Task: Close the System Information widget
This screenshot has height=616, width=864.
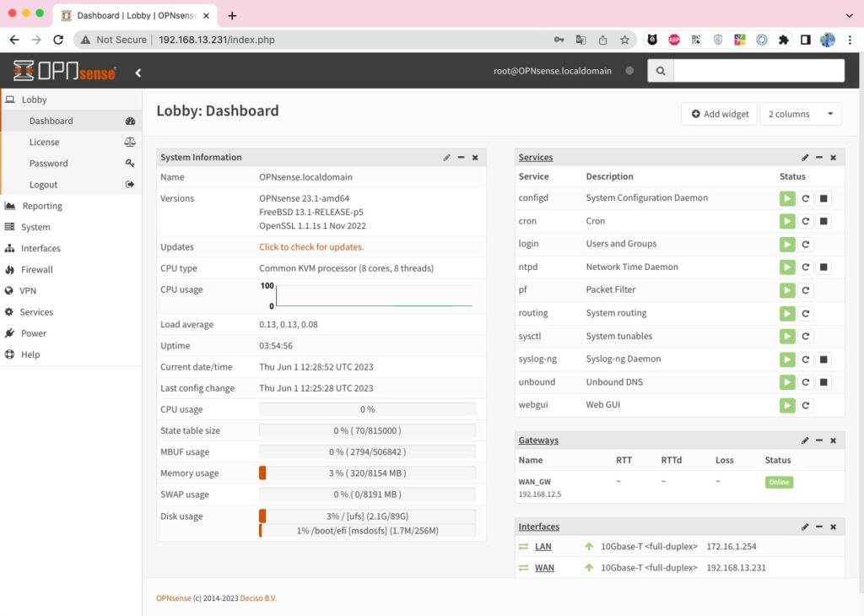Action: point(475,158)
